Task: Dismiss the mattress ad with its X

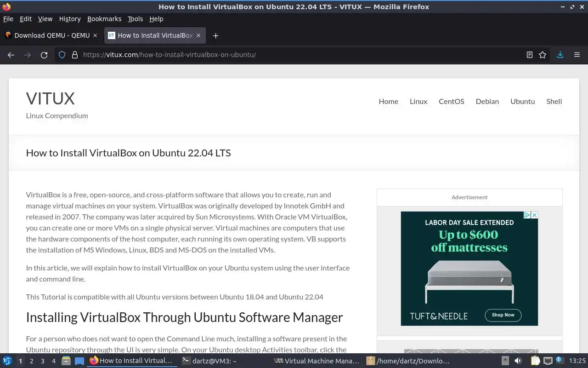Action: 534,215
